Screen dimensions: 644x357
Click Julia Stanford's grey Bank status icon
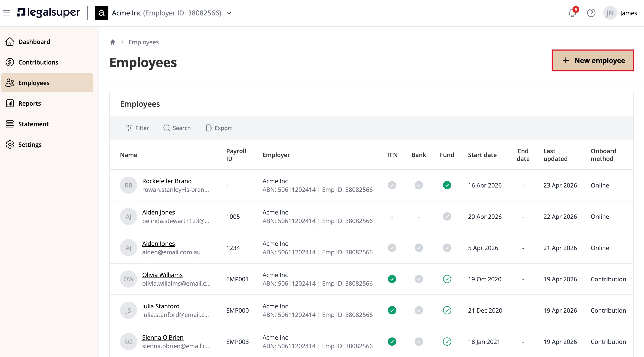pos(418,310)
